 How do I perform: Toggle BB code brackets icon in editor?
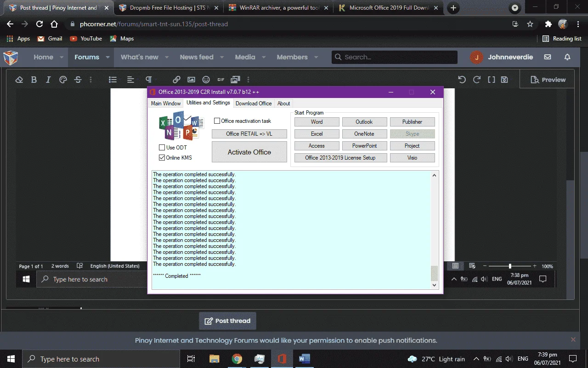492,80
